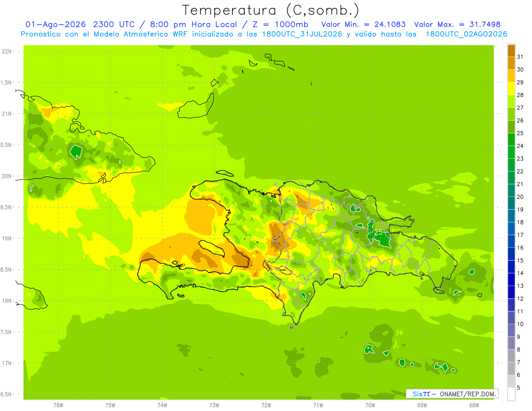Click the "75W" longitude axis label

(x=110, y=405)
